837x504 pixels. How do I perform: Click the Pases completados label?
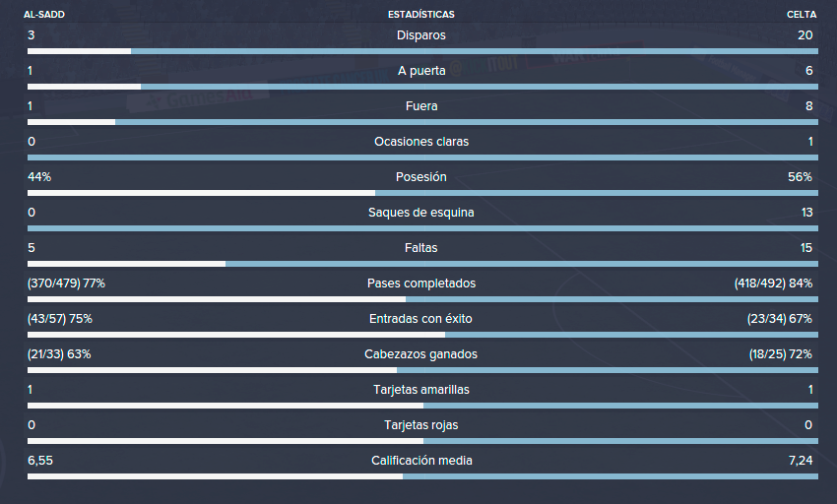click(421, 283)
